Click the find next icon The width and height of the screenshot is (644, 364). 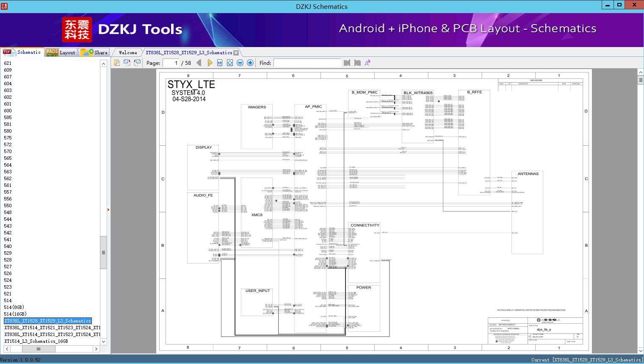(357, 63)
